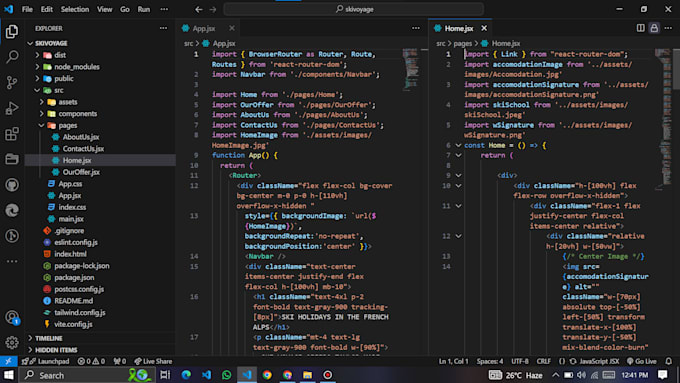Open the View menu

[105, 9]
